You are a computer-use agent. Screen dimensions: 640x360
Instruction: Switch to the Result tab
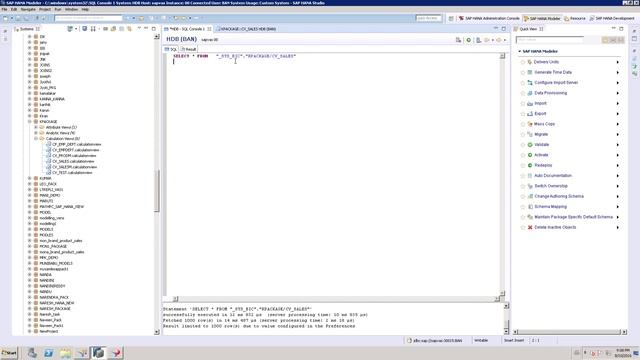click(x=189, y=49)
